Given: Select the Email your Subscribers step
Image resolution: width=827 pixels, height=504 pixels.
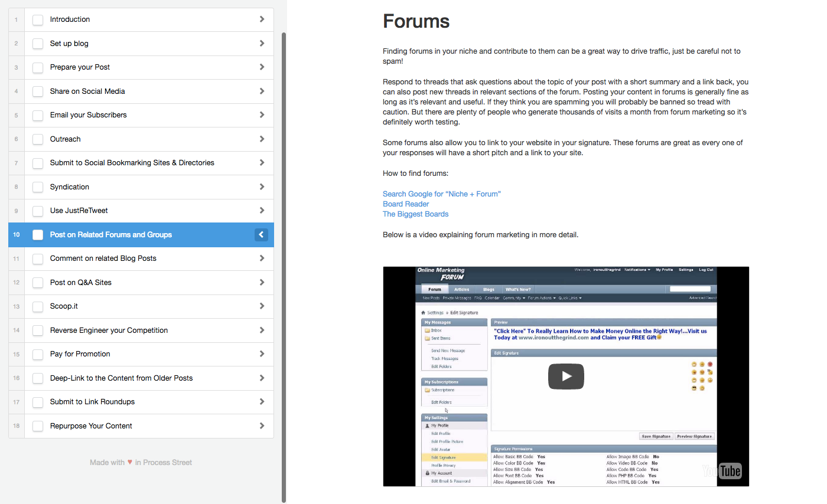Looking at the screenshot, I should [89, 115].
